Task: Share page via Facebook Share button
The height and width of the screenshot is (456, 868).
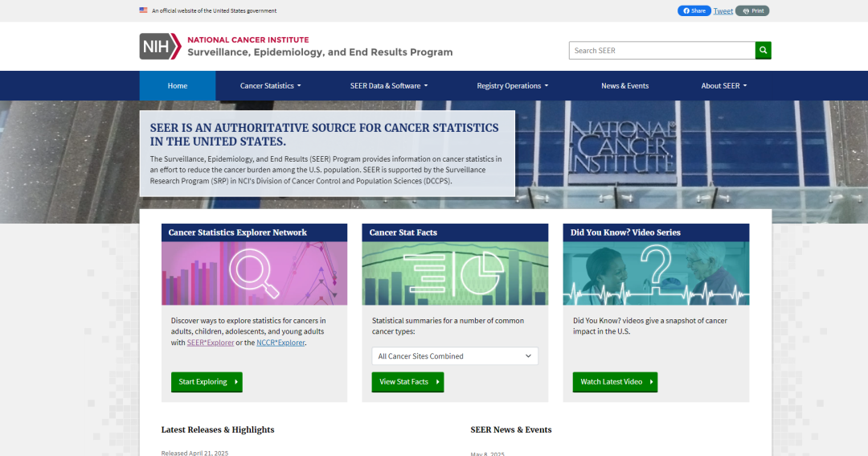Action: (694, 10)
